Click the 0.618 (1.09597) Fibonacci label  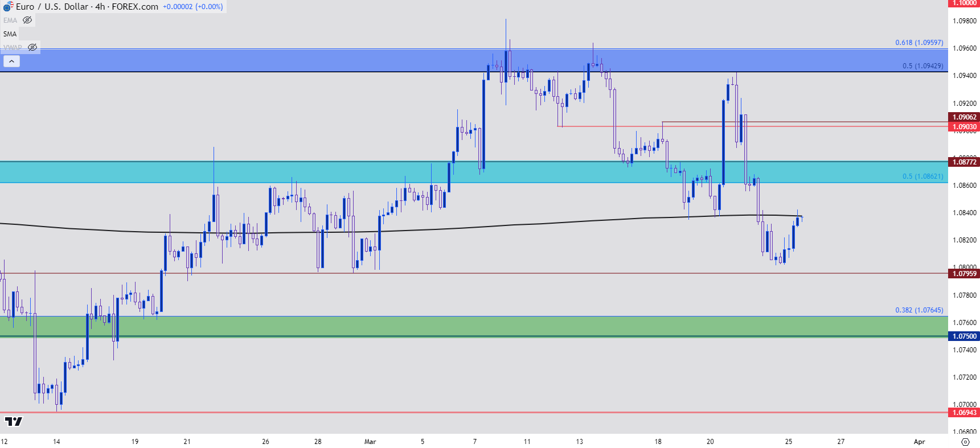pyautogui.click(x=919, y=43)
